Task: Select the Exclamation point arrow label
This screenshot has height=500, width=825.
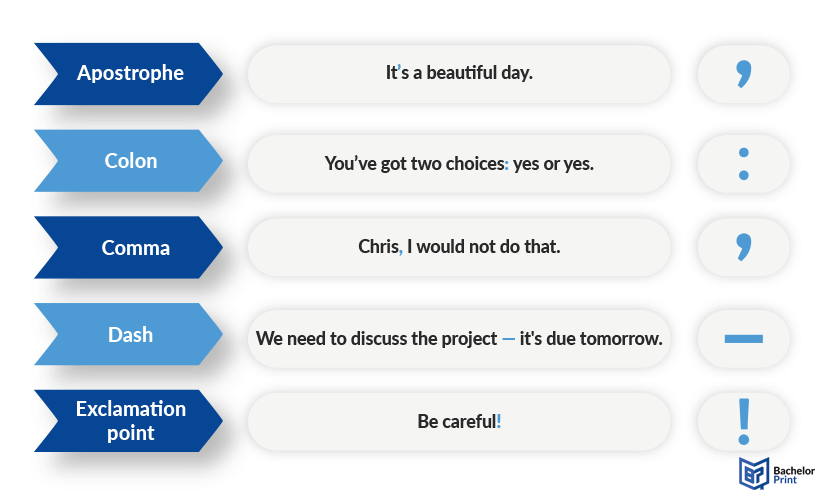Action: pyautogui.click(x=128, y=421)
